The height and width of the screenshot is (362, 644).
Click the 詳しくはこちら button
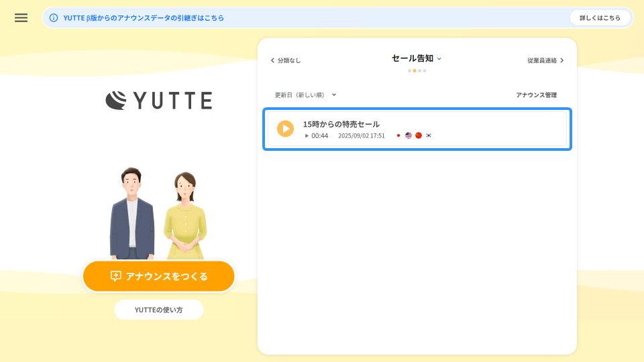click(x=600, y=18)
